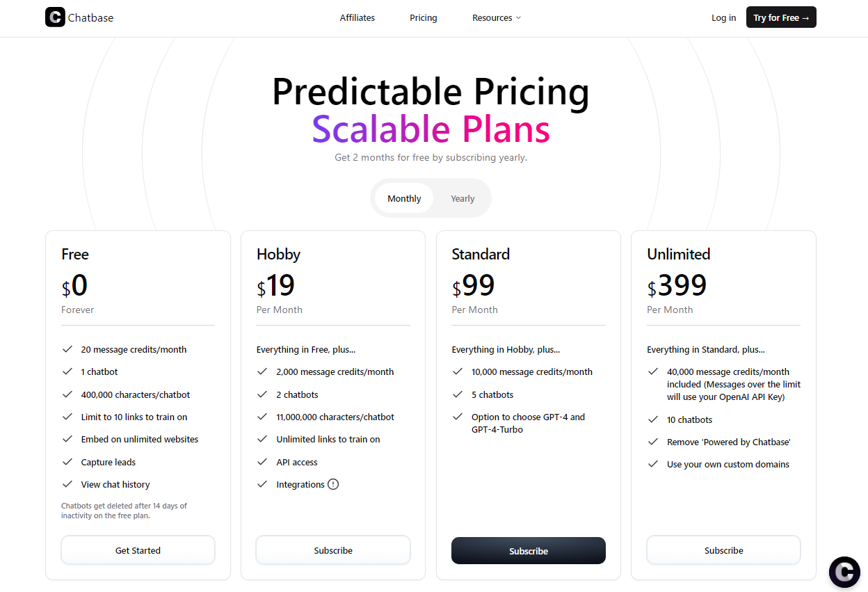Viewport: 868px width, 592px height.
Task: Click the Log in link
Action: coord(723,18)
